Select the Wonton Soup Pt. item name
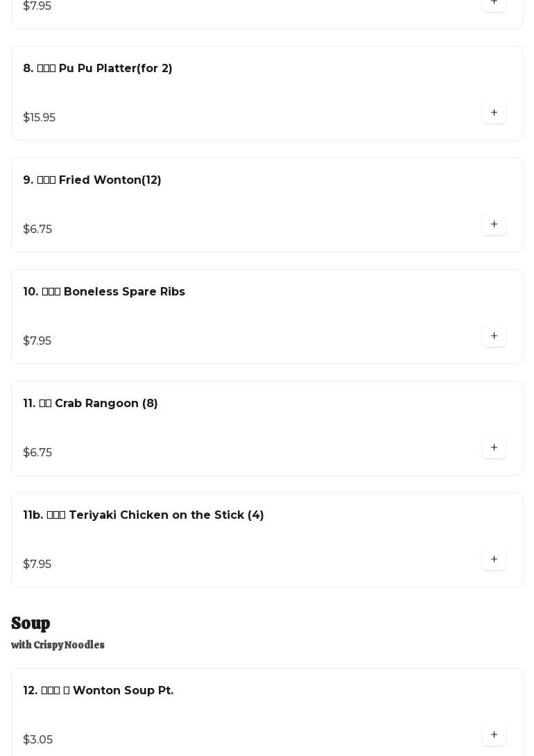Image resolution: width=534 pixels, height=756 pixels. click(x=98, y=690)
